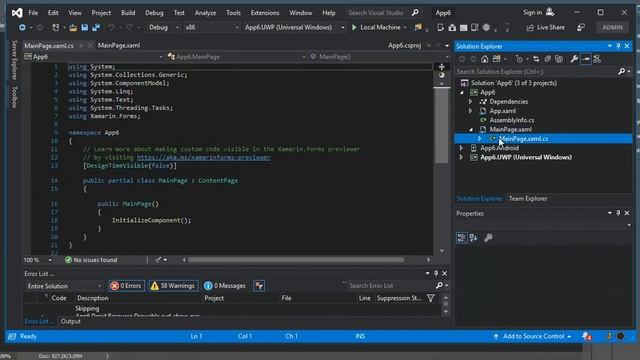Collapse the MainPage.xaml node
The height and width of the screenshot is (360, 640).
pos(471,129)
